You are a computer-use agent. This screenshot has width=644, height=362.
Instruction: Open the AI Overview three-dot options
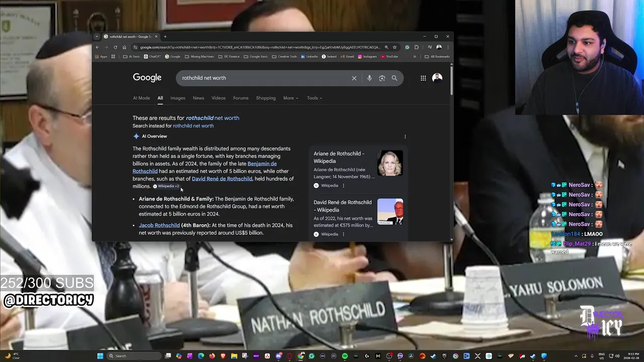[x=405, y=136]
